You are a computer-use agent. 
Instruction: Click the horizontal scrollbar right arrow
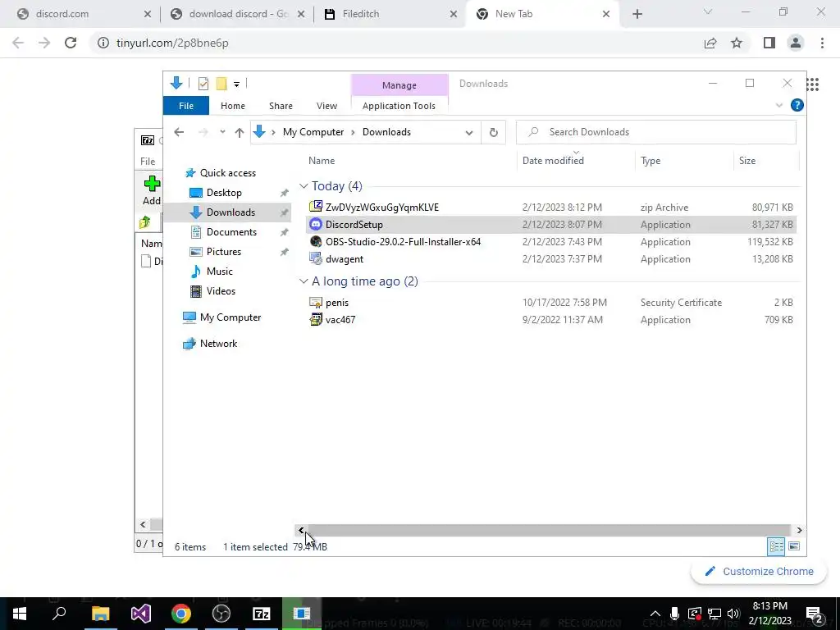[x=799, y=531]
